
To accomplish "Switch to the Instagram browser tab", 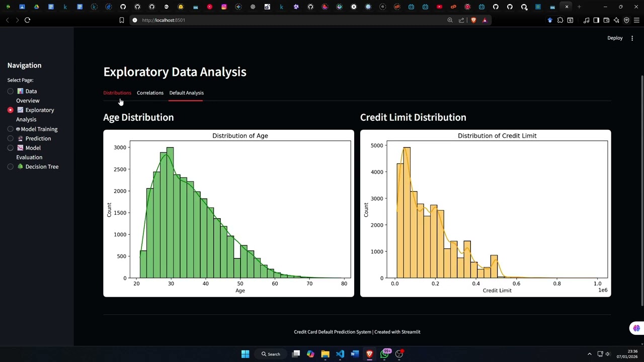I will (x=224, y=7).
